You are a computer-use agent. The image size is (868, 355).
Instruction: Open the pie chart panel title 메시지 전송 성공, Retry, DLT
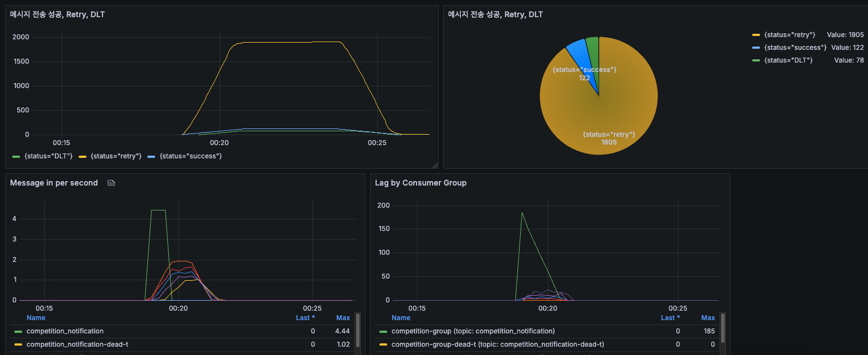coord(495,14)
